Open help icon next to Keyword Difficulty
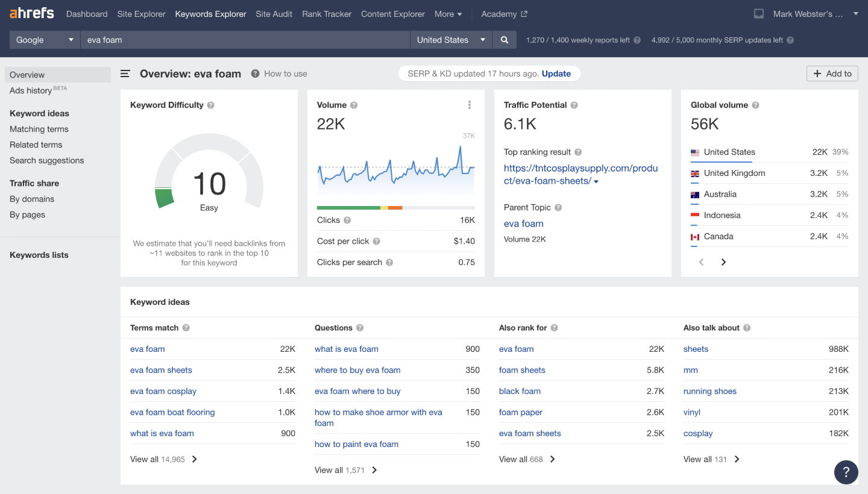The width and height of the screenshot is (868, 494). coord(211,105)
